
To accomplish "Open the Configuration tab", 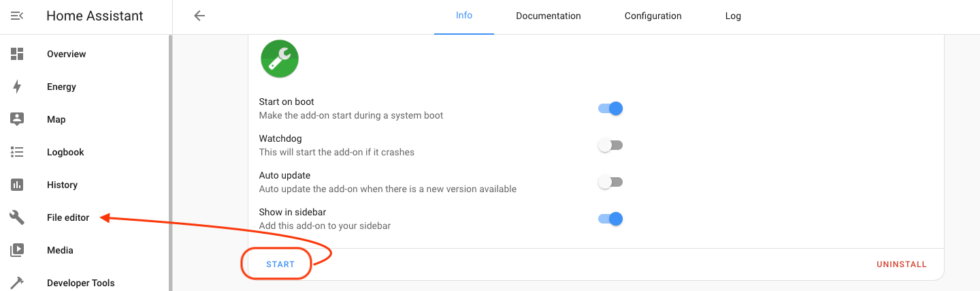I will click(653, 16).
